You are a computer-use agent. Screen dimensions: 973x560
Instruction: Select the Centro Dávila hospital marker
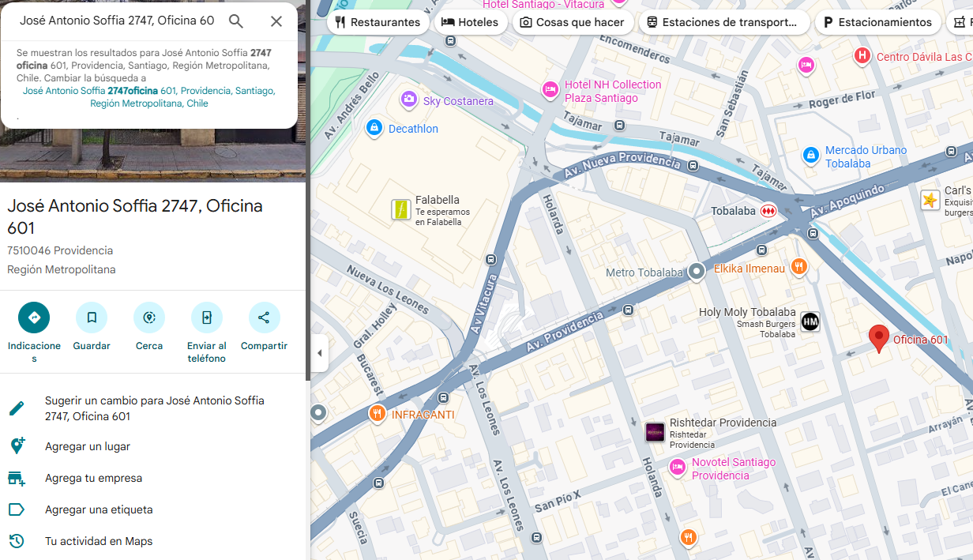click(x=862, y=56)
